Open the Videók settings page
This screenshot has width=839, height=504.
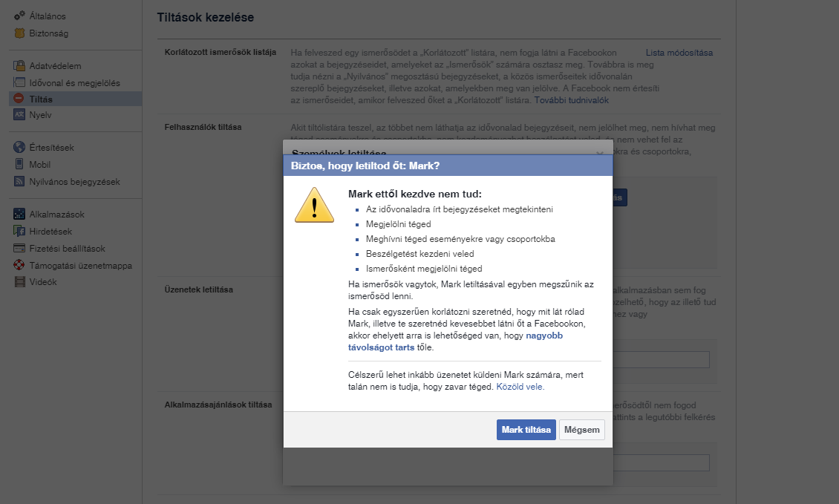click(43, 281)
